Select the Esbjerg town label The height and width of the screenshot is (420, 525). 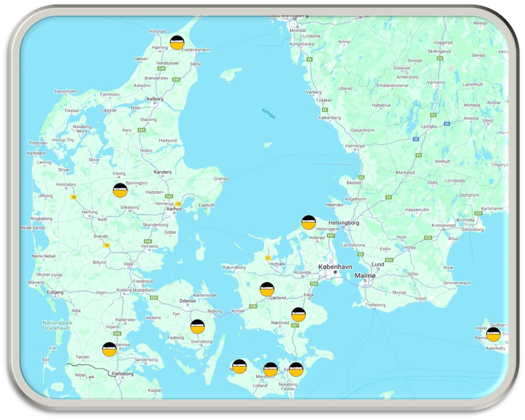[55, 292]
